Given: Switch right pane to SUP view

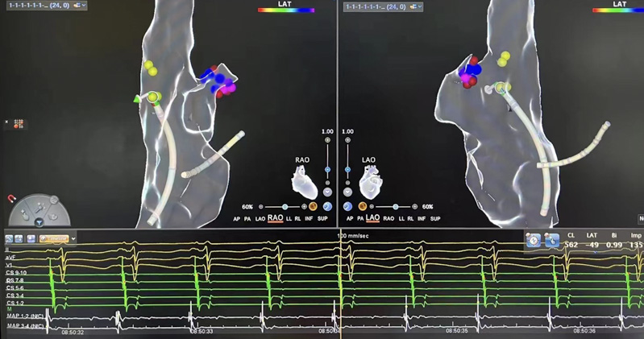Looking at the screenshot, I should [435, 219].
